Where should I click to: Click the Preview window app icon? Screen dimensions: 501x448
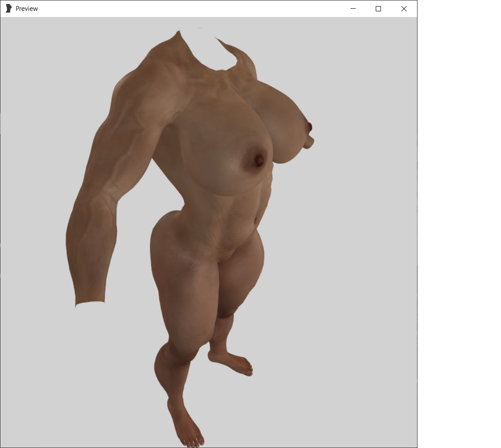coord(9,9)
